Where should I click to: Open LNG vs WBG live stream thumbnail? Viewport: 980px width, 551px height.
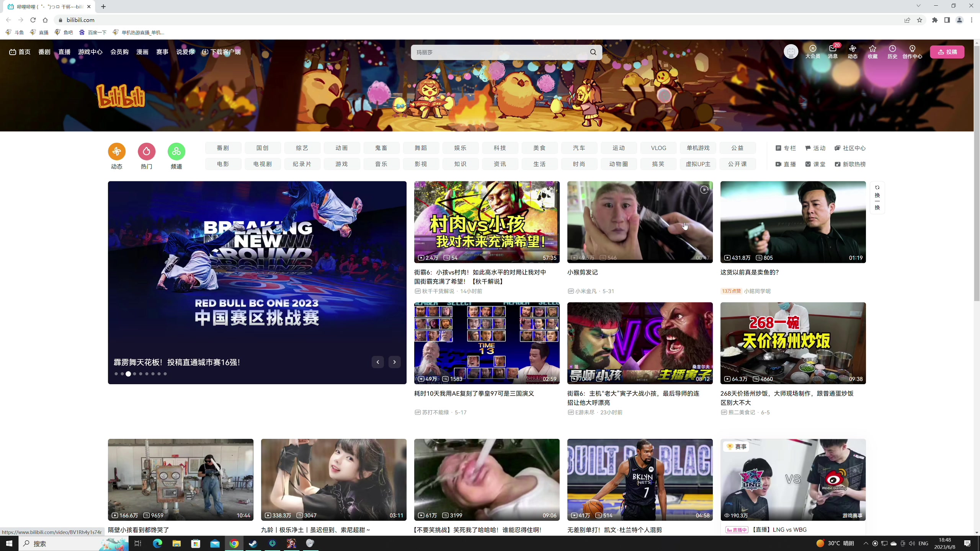coord(793,480)
